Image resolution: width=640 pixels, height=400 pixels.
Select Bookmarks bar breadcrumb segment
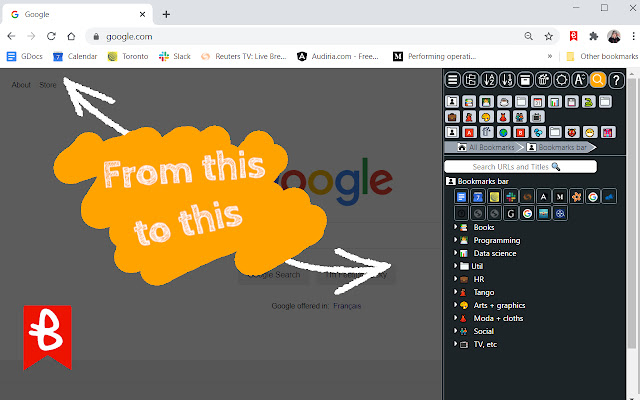coord(557,147)
